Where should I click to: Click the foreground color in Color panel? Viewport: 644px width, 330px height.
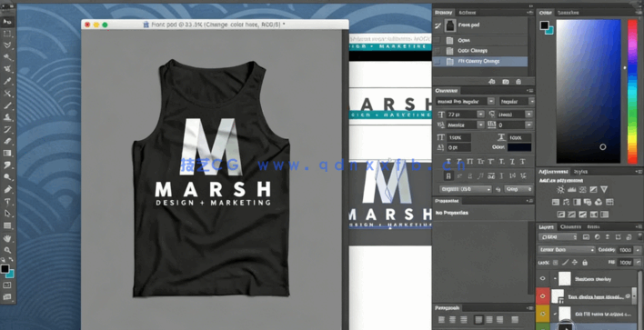[x=545, y=25]
